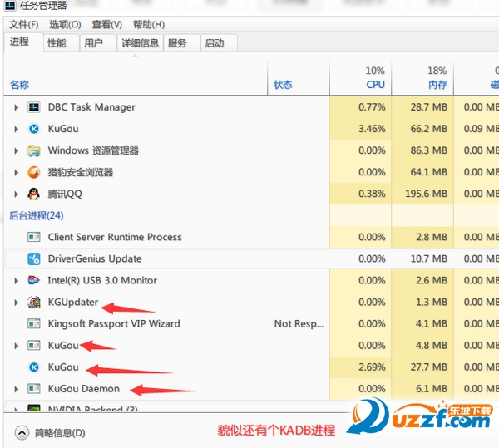Sort by the 名称 column header

[x=19, y=85]
